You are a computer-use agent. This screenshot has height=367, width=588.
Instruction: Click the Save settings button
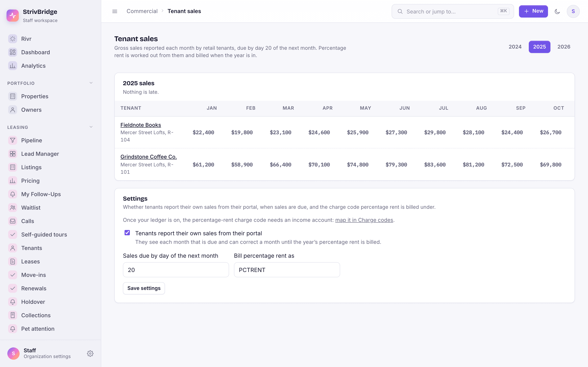tap(144, 288)
